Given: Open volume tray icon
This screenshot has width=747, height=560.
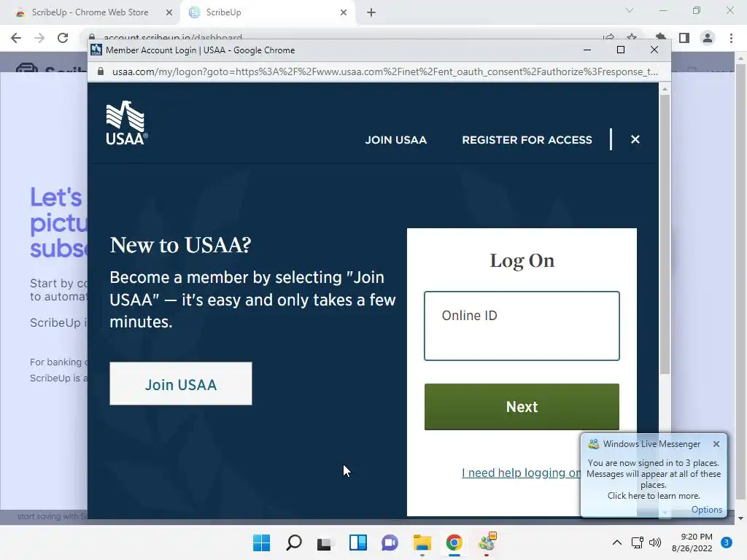Looking at the screenshot, I should [x=655, y=542].
